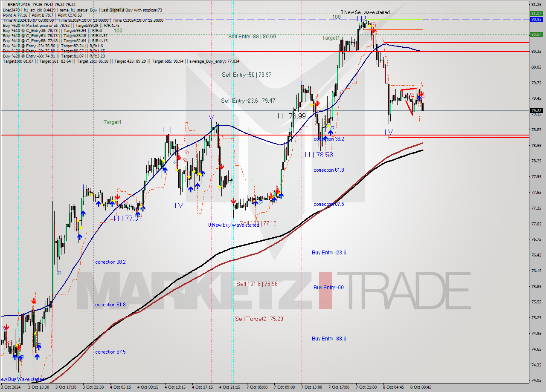This screenshot has height=392, width=546.
Task: Click the '8 Oct 08:45' time axis label
Action: 421,387
